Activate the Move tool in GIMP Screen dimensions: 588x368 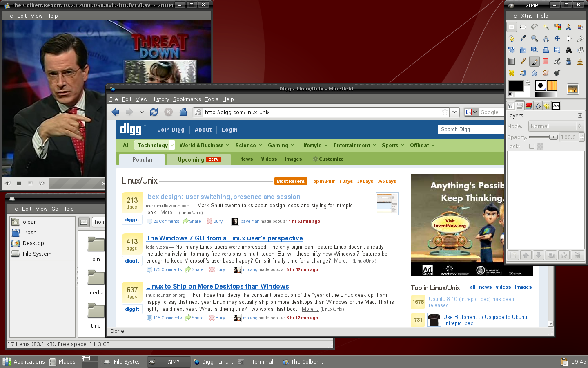click(557, 38)
